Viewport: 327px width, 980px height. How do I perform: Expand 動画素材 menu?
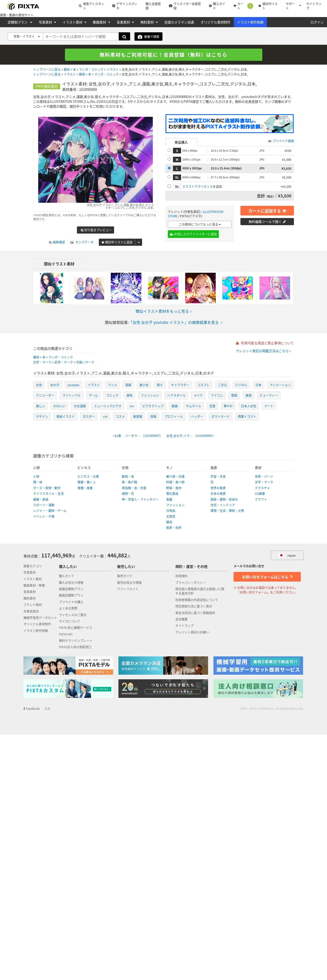pyautogui.click(x=101, y=22)
